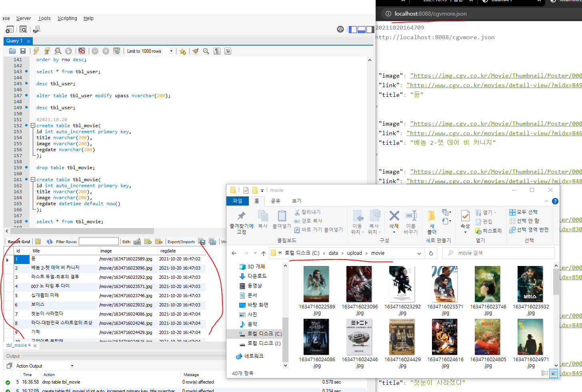Open find panel magnifier icon in query toolbar
582x392 pixels.
pos(206,51)
